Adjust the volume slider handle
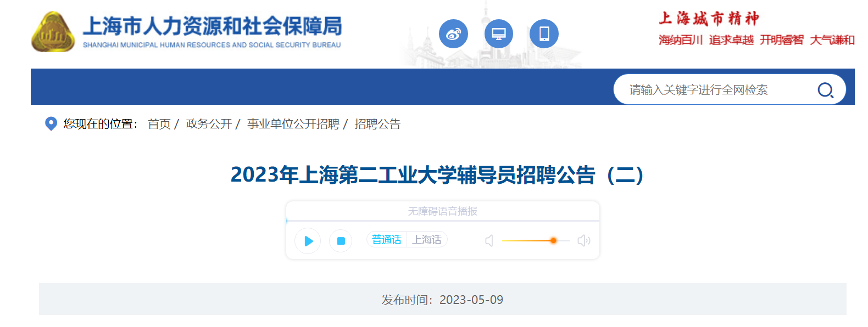 [553, 240]
